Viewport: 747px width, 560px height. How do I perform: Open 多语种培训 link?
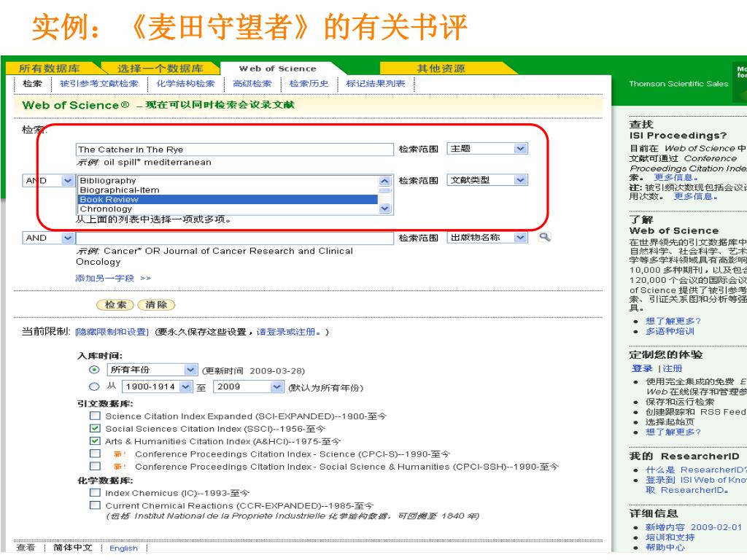[670, 331]
